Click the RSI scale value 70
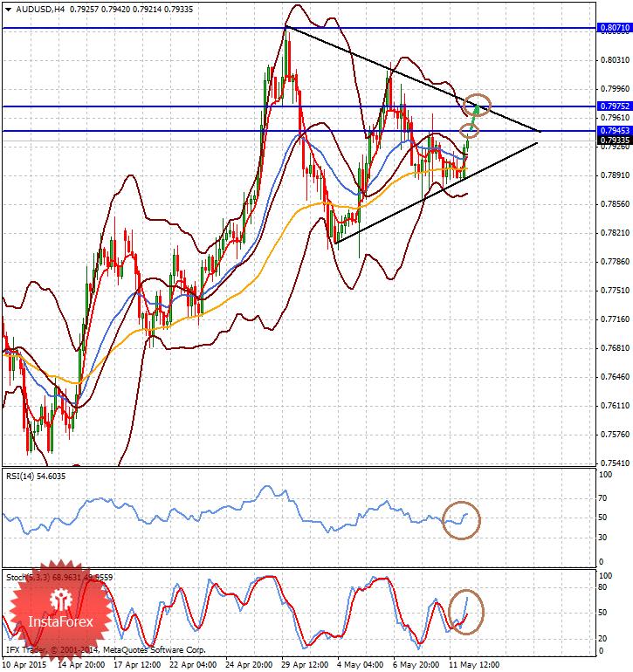633x672 pixels. point(602,498)
